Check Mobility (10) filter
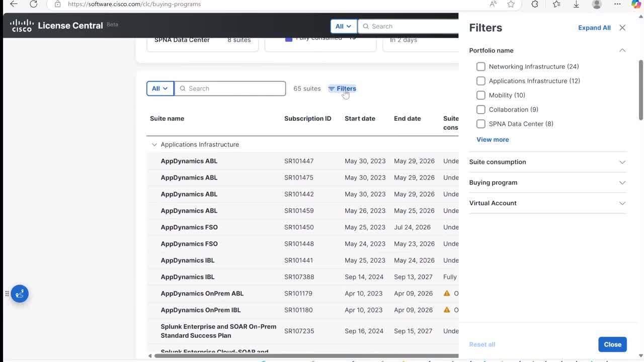644x362 pixels. coord(481,95)
